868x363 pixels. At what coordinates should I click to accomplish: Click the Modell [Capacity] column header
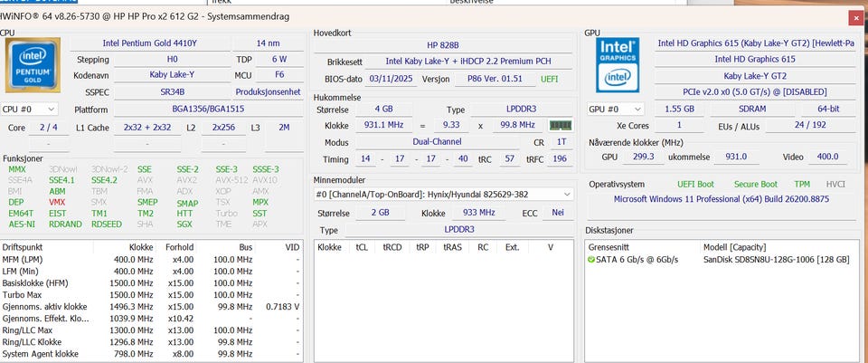(x=734, y=247)
